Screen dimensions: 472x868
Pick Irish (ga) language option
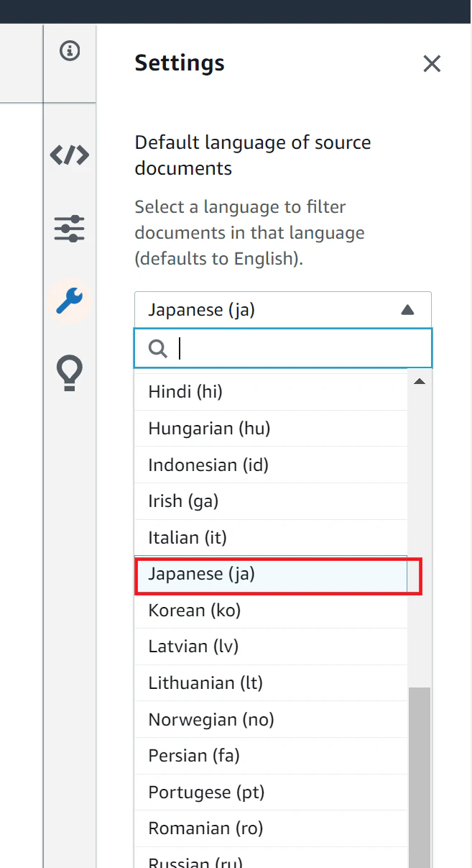pyautogui.click(x=271, y=501)
